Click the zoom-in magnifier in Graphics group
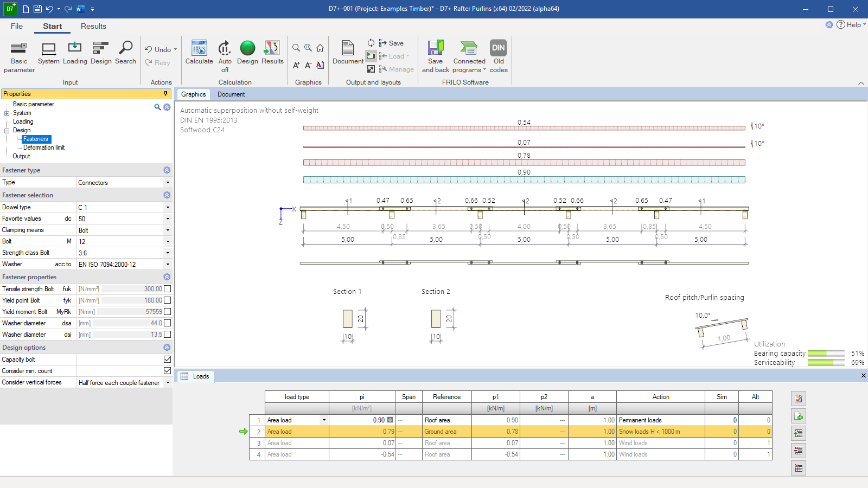This screenshot has width=868, height=488. coord(308,48)
